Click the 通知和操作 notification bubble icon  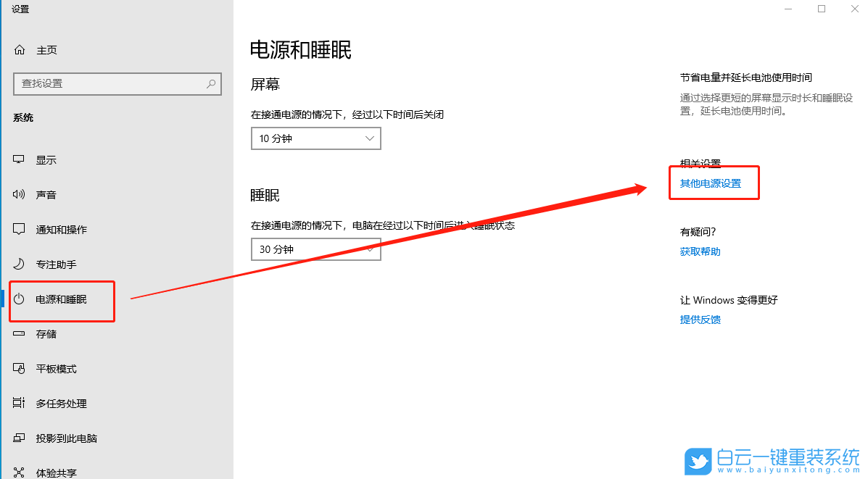click(18, 229)
